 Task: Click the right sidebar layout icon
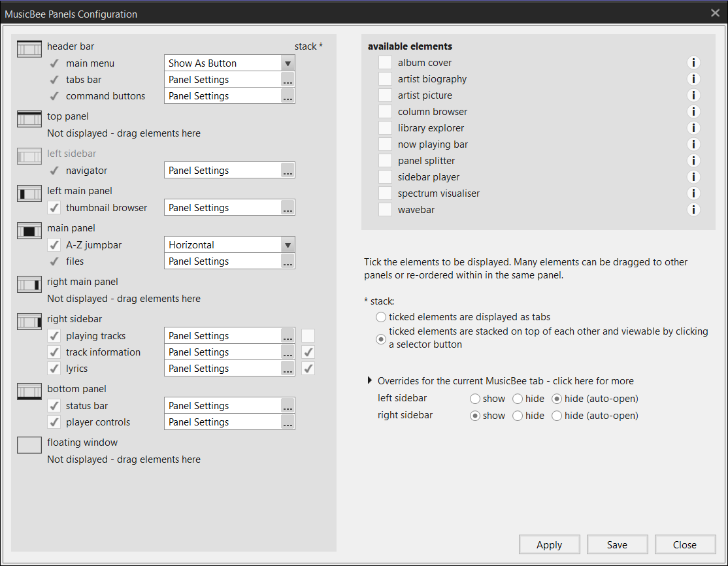(x=29, y=322)
